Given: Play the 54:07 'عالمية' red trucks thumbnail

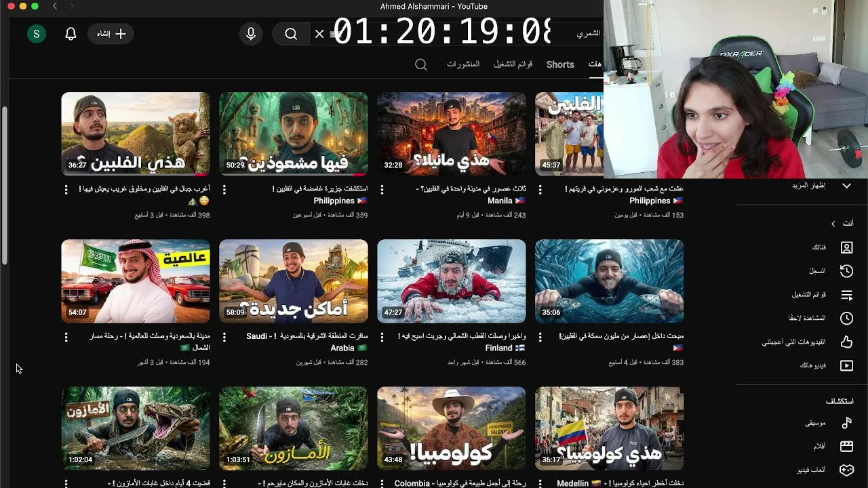Looking at the screenshot, I should point(136,281).
